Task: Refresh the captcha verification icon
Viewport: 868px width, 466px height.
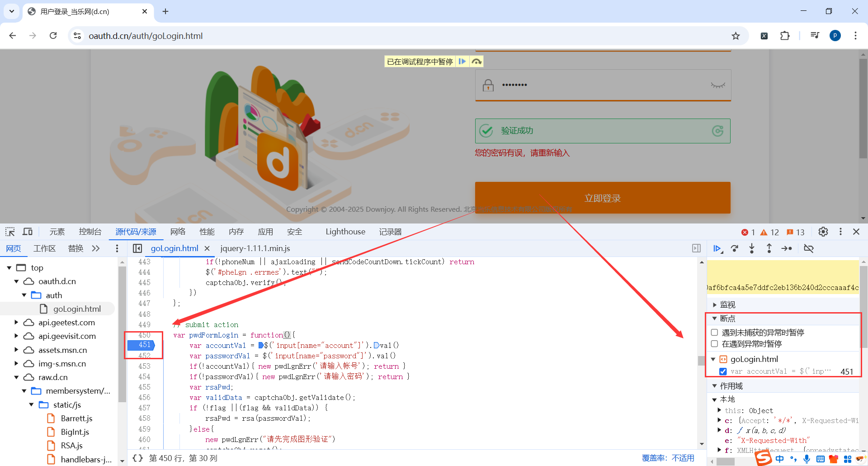Action: [x=717, y=131]
